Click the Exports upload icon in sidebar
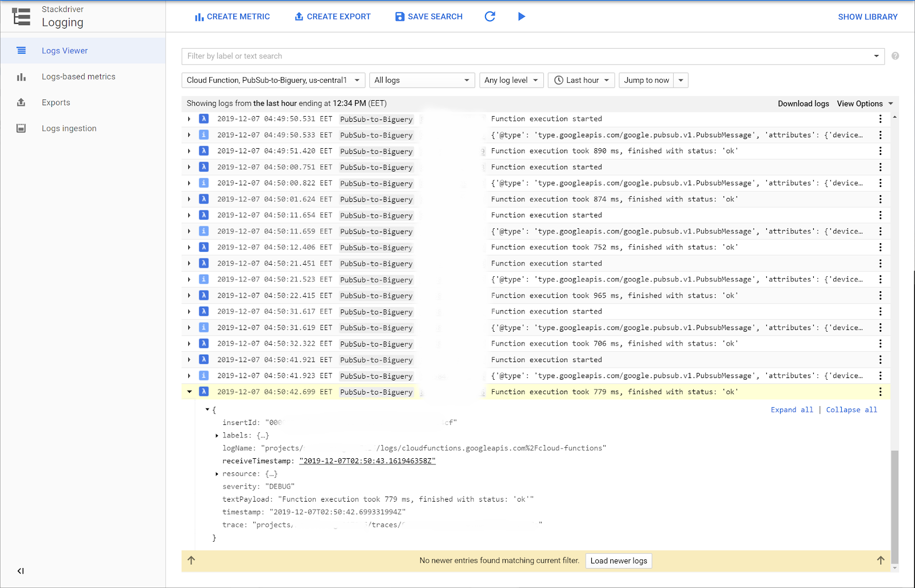 point(21,102)
